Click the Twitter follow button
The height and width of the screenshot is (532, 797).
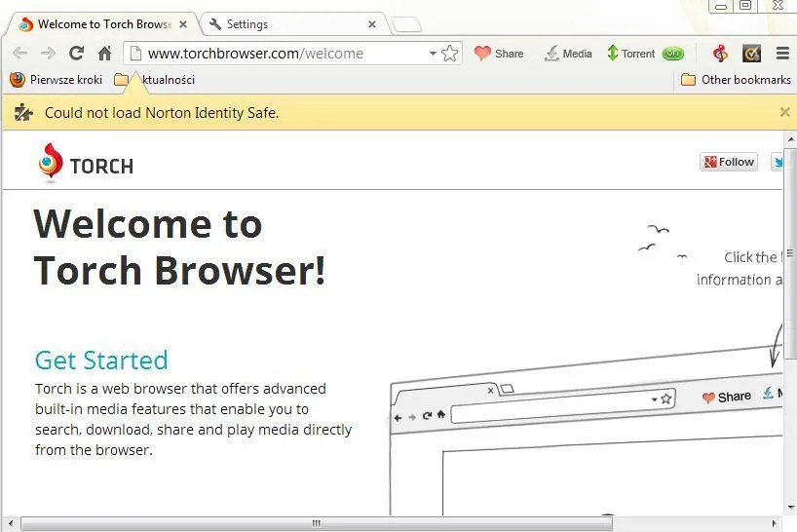click(x=777, y=162)
